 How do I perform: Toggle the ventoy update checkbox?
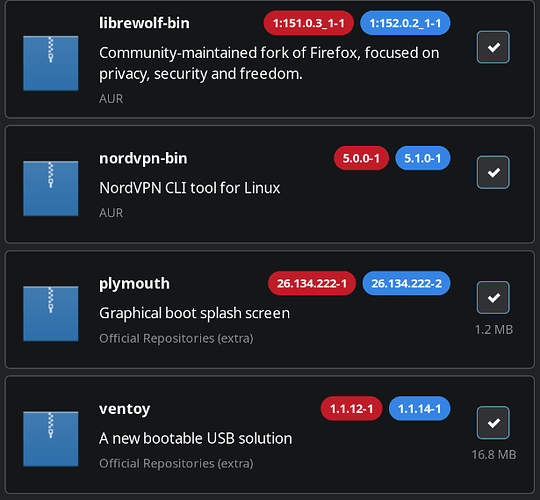[x=493, y=423]
